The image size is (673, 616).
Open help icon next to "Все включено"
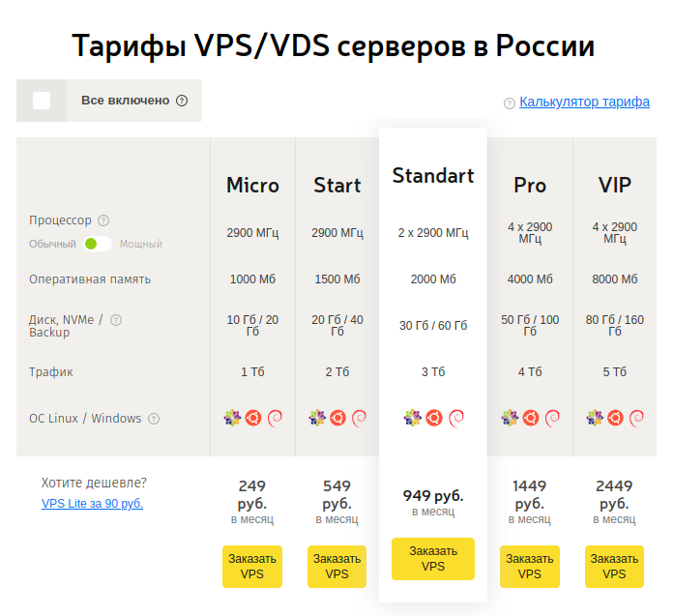tap(182, 101)
